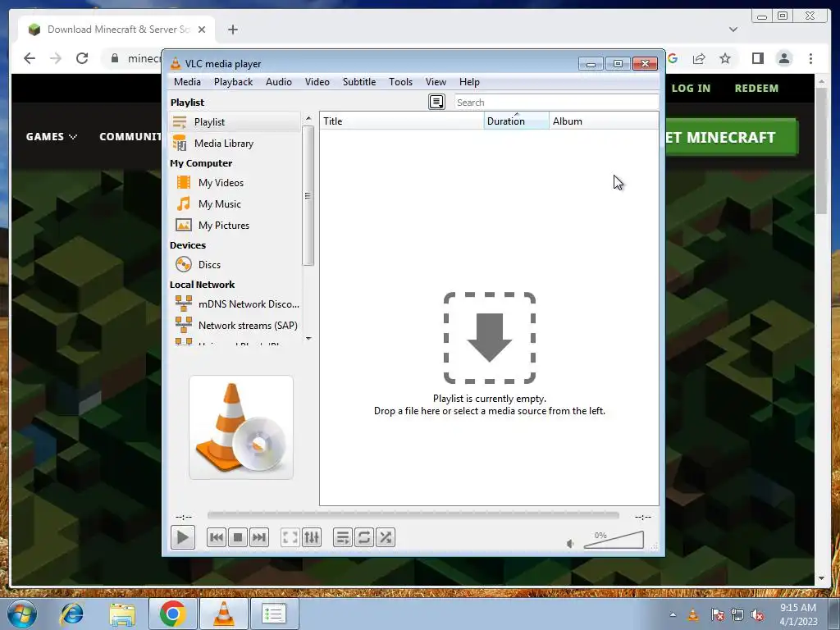The height and width of the screenshot is (630, 840).
Task: Click GET MINECRAFT green button
Action: point(732,138)
